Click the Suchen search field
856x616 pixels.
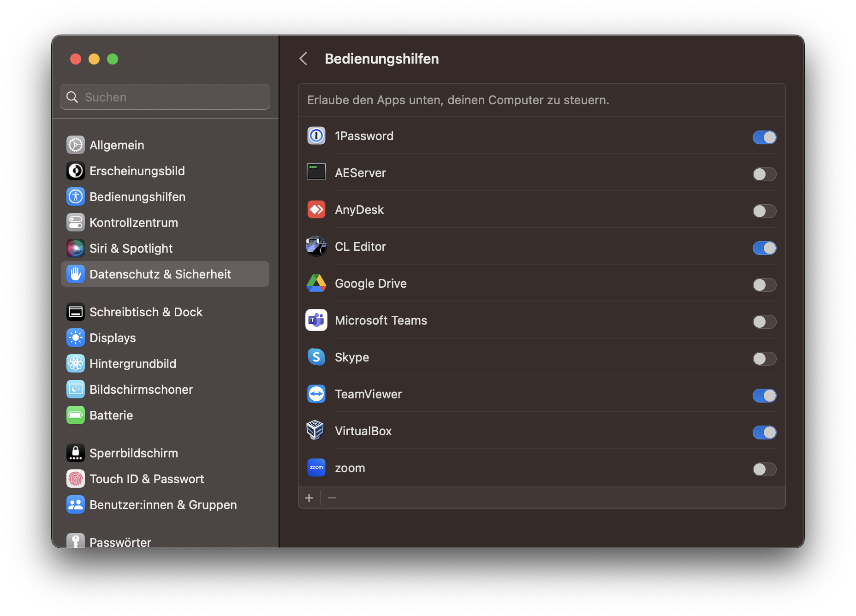coord(165,97)
